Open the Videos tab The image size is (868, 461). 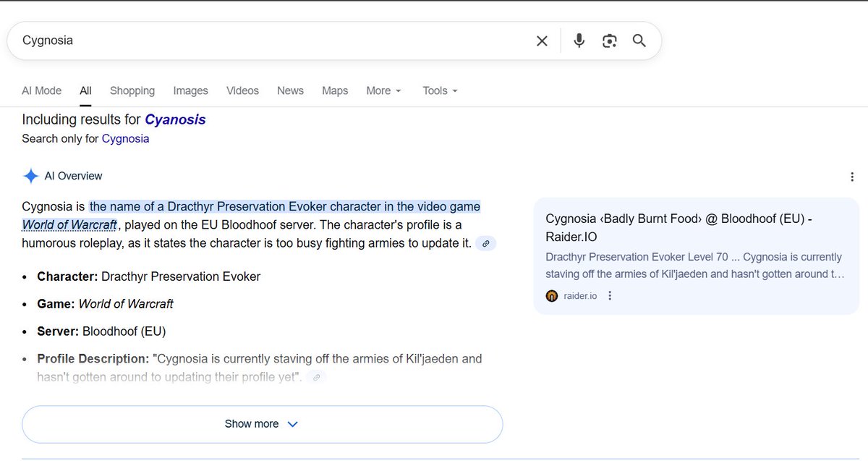coord(242,90)
